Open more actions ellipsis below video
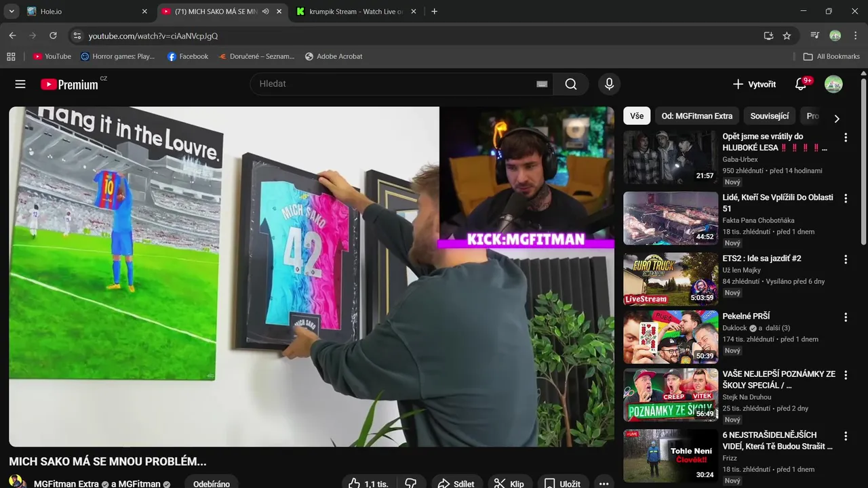 [x=604, y=483]
